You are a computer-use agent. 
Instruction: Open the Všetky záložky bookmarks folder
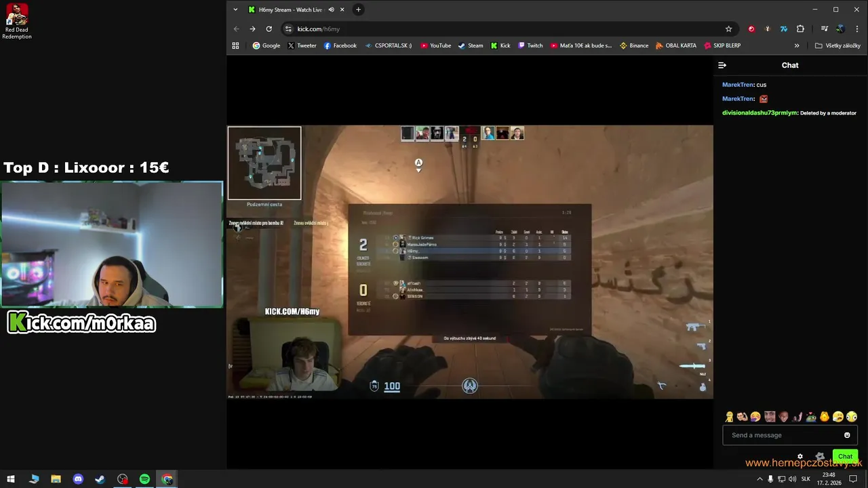coord(837,45)
